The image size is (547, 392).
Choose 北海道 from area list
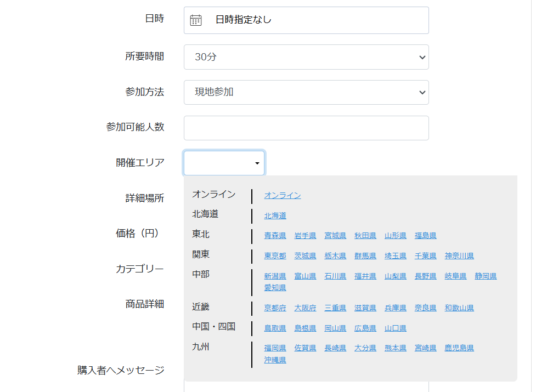tap(275, 215)
